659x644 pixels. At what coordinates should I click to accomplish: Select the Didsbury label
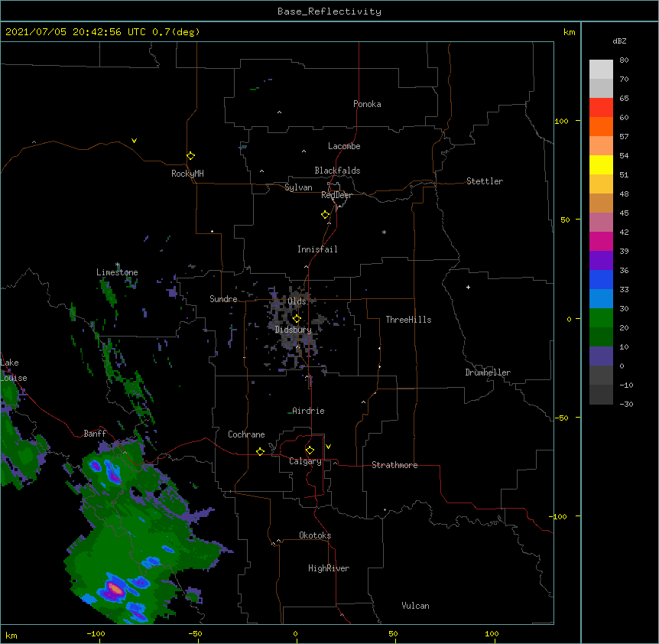tap(294, 330)
